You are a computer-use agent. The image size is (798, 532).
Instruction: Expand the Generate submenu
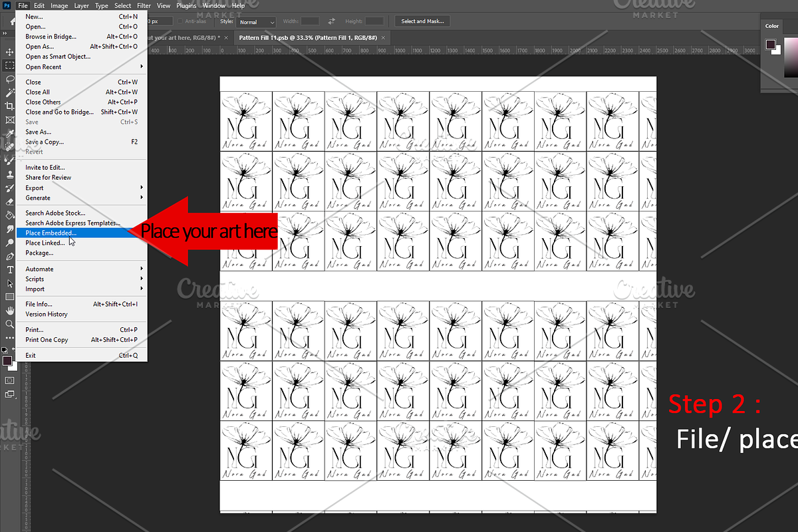coord(80,198)
